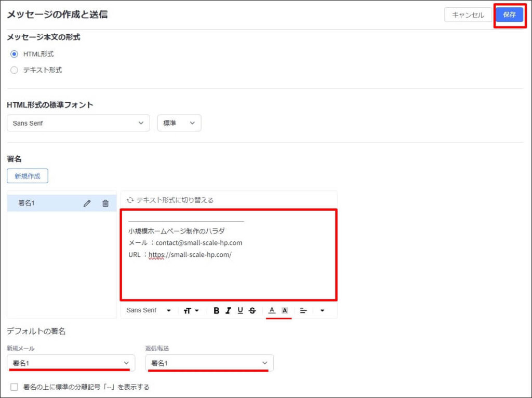Open the standard font Sans Serif dropdown
The image size is (532, 398).
coord(78,123)
